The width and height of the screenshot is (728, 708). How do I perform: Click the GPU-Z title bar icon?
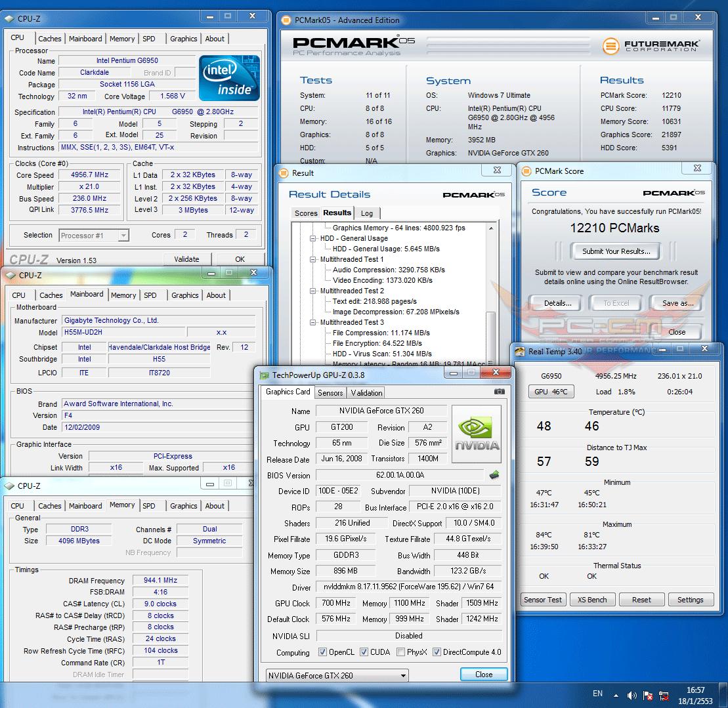coord(264,375)
